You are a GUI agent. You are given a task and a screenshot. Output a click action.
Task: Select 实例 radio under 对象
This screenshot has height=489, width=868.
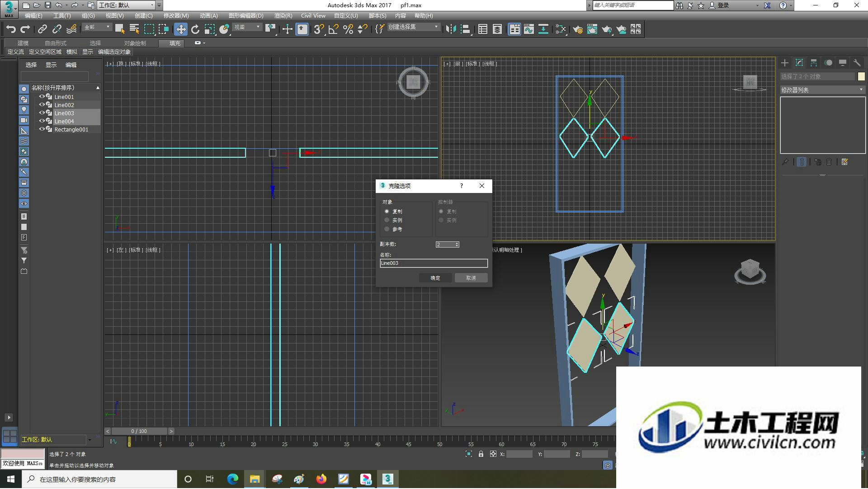tap(387, 220)
